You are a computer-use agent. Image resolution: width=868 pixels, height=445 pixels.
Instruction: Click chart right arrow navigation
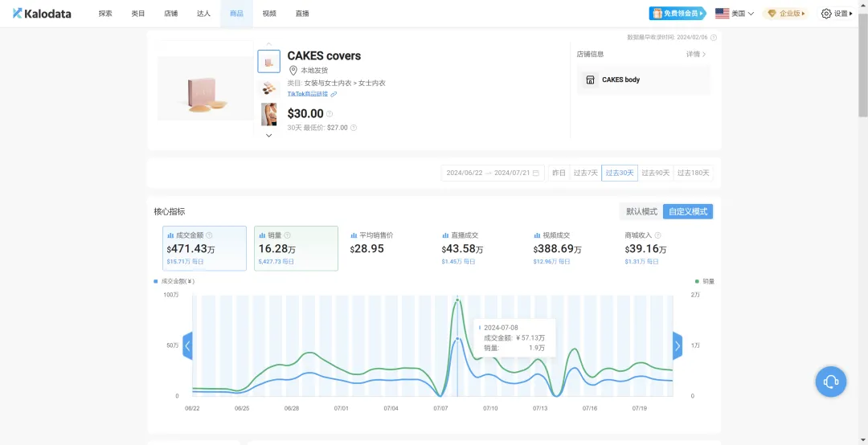point(678,346)
